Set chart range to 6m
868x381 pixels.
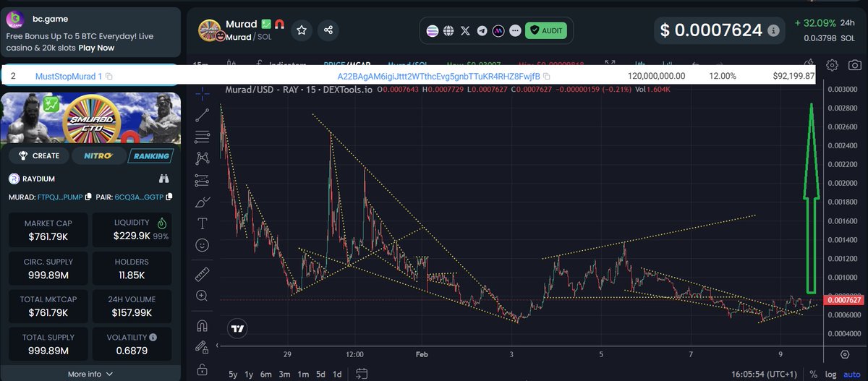pos(266,374)
